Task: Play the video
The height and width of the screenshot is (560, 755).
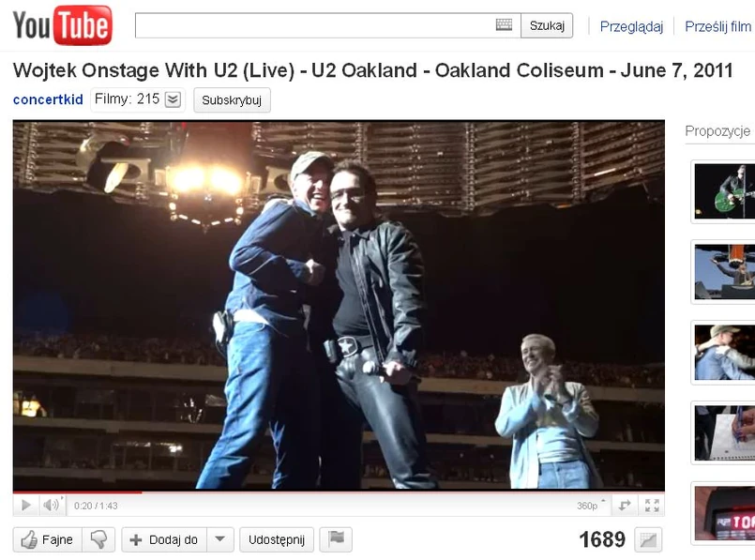Action: pos(26,505)
